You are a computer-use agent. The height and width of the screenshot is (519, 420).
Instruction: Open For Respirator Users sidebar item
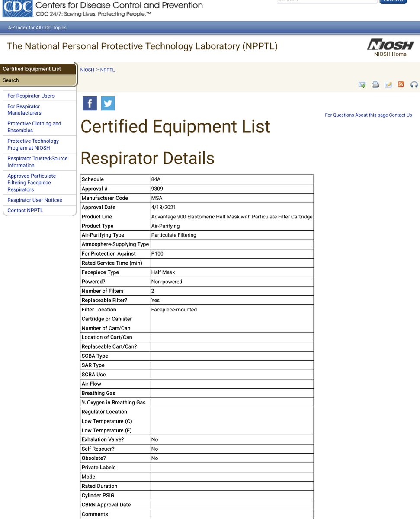31,96
